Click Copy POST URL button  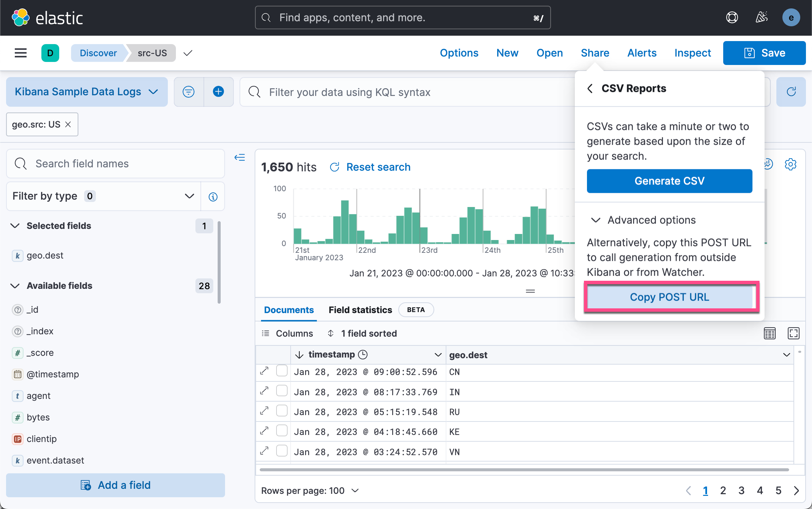tap(669, 297)
